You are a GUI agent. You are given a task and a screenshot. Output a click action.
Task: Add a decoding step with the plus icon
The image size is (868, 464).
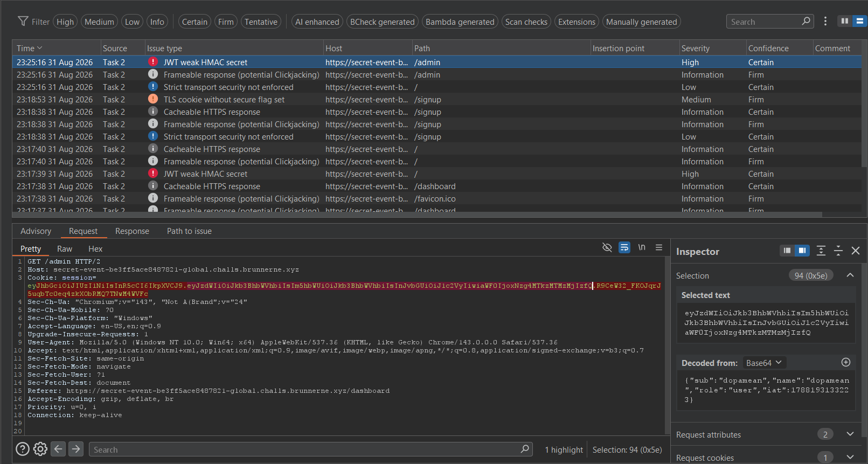(x=846, y=363)
